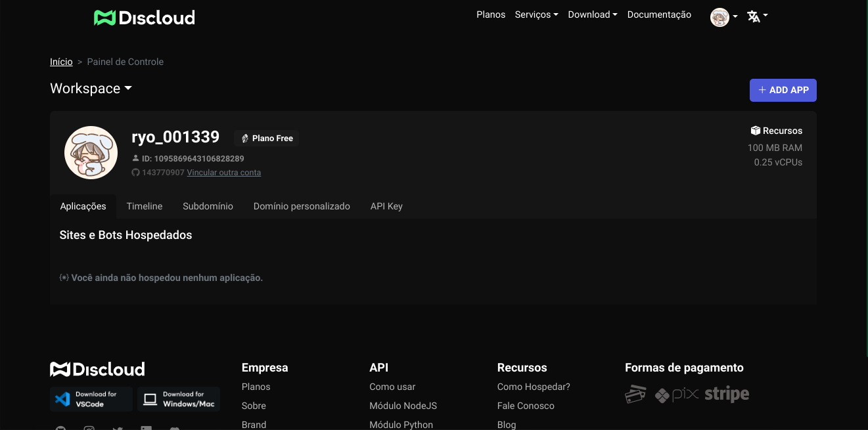Click the GitHub icon next to 143770907
The width and height of the screenshot is (868, 430).
click(135, 172)
